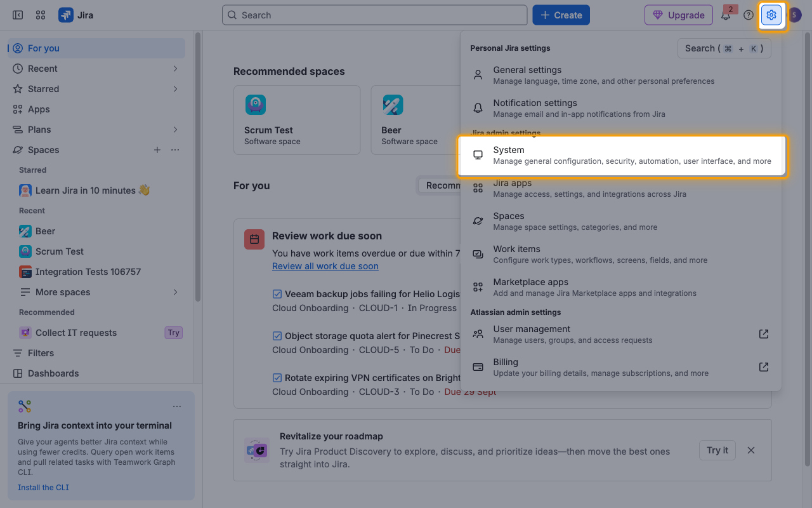Open Integration Tests 106757 space

(x=96, y=272)
